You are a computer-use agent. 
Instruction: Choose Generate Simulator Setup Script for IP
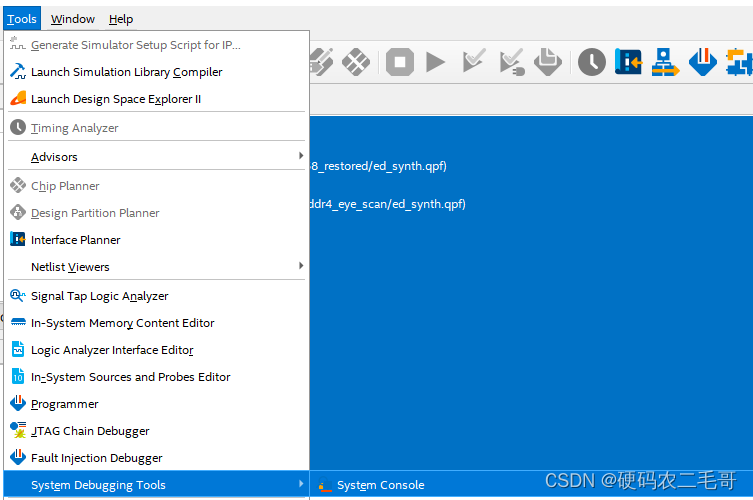[x=135, y=45]
